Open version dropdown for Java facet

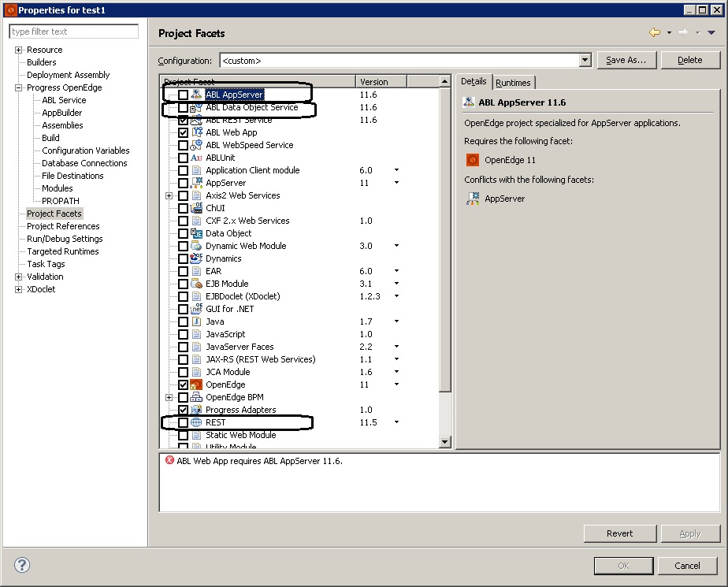click(396, 321)
